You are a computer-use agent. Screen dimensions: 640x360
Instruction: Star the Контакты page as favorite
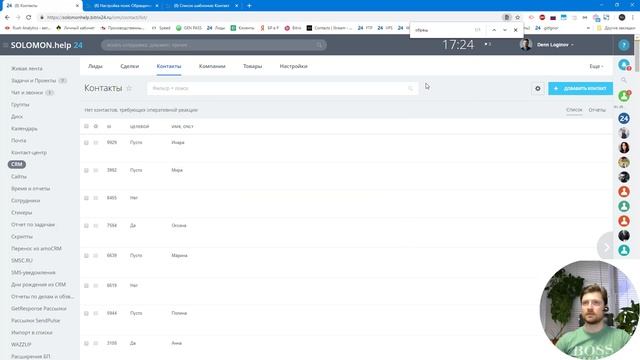click(x=129, y=88)
